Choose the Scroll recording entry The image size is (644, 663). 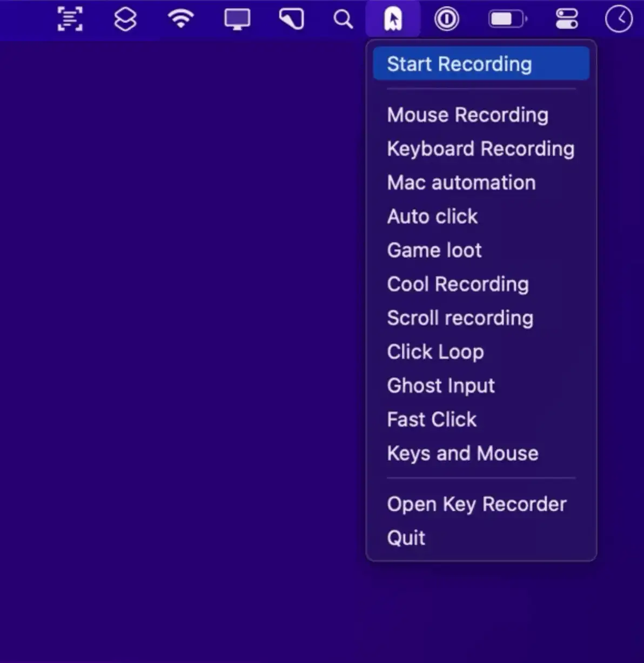click(481, 318)
